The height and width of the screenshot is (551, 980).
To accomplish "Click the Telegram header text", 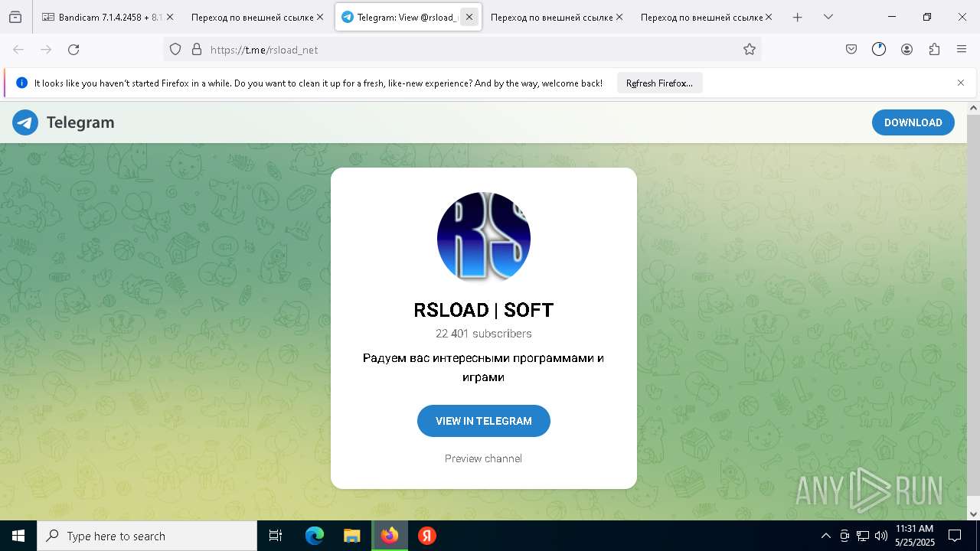I will pyautogui.click(x=80, y=122).
